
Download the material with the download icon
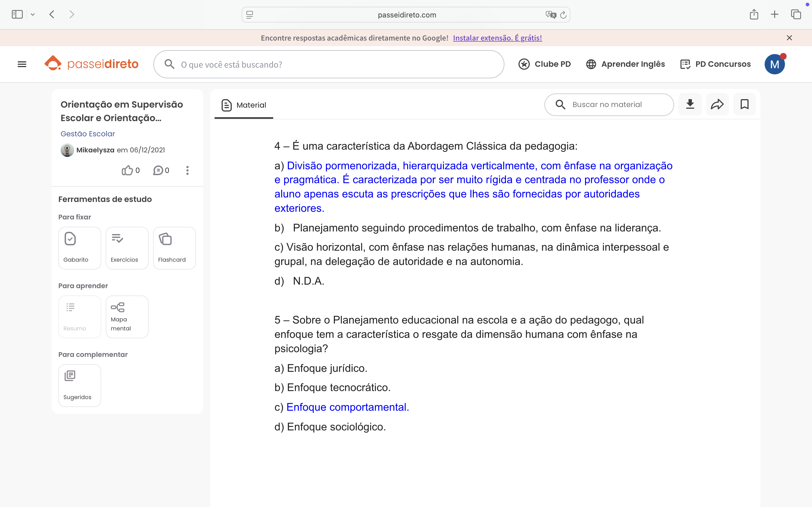(690, 104)
